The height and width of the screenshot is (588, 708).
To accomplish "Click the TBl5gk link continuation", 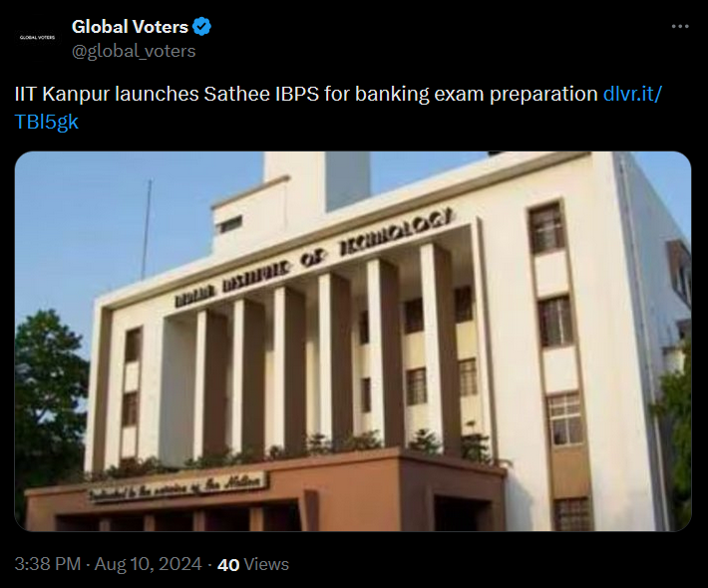I will [47, 122].
